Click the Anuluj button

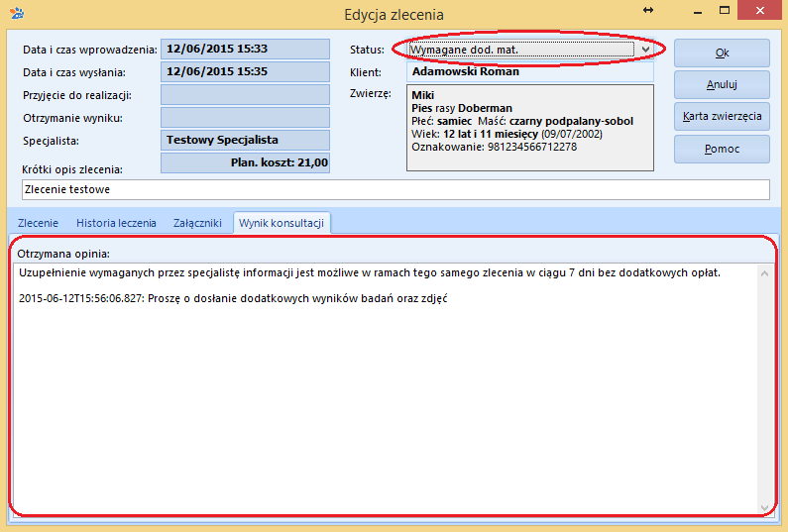(722, 84)
